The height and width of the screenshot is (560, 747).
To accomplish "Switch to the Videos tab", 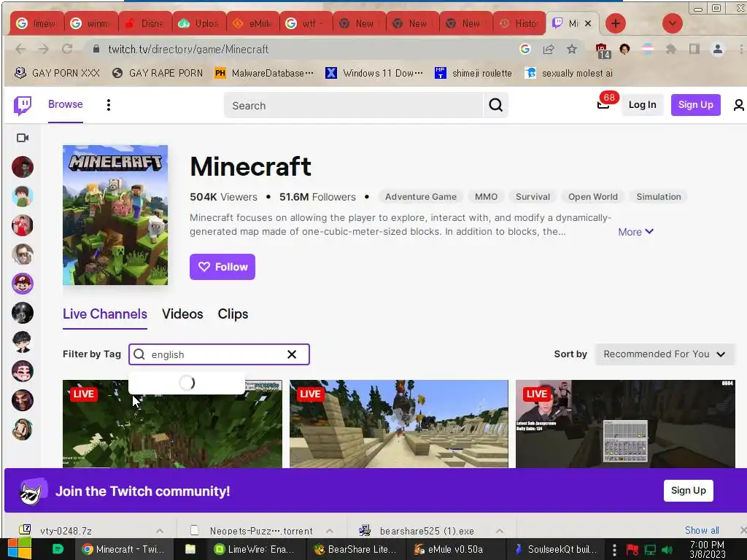I will click(x=182, y=314).
